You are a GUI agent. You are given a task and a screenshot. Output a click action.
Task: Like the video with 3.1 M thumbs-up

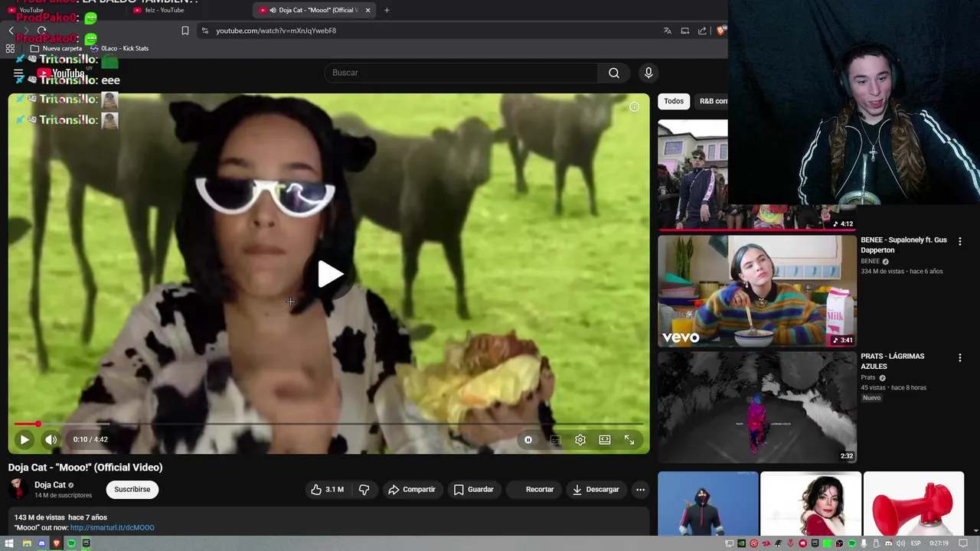pos(327,490)
